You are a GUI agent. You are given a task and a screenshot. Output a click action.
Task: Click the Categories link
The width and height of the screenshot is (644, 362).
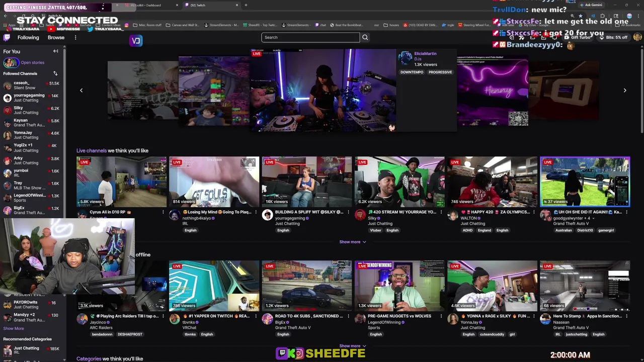point(89,358)
